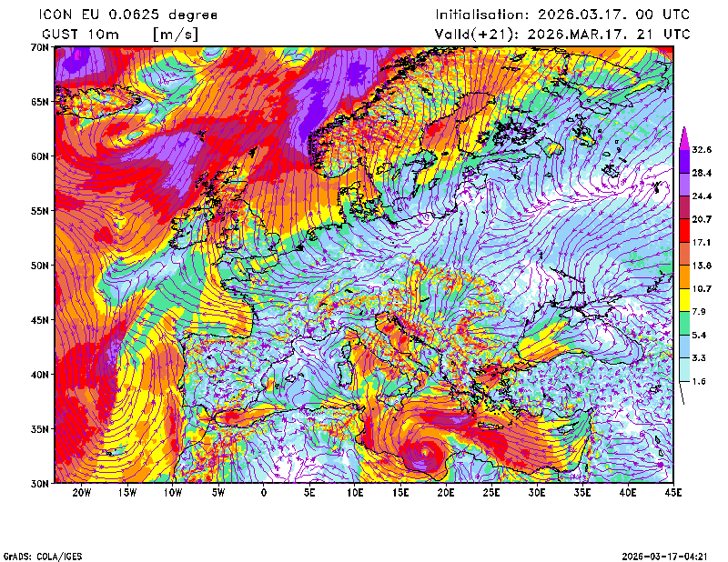
Task: Click the Valid(+21) forecast time text
Action: pyautogui.click(x=562, y=34)
